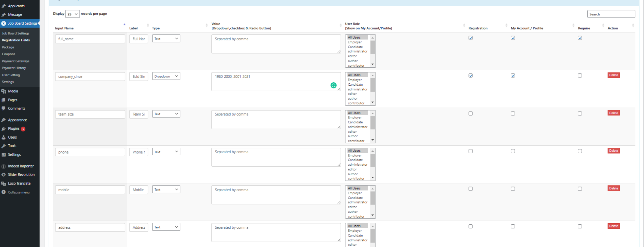Open the records per page dropdown

73,14
